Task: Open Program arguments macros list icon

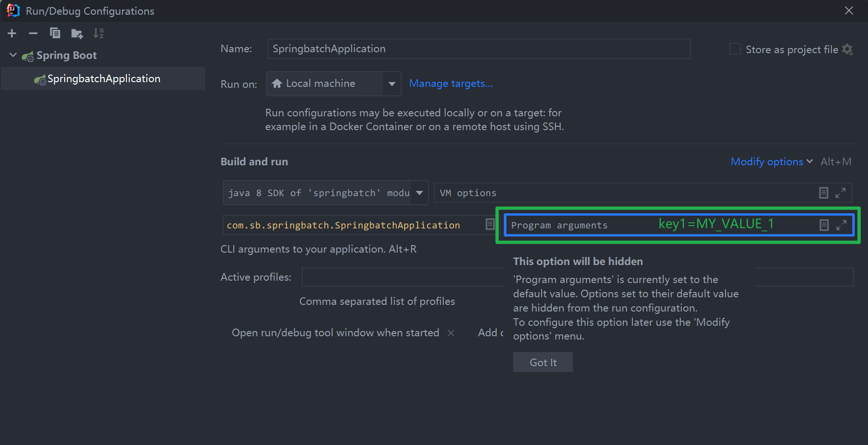Action: pos(824,225)
